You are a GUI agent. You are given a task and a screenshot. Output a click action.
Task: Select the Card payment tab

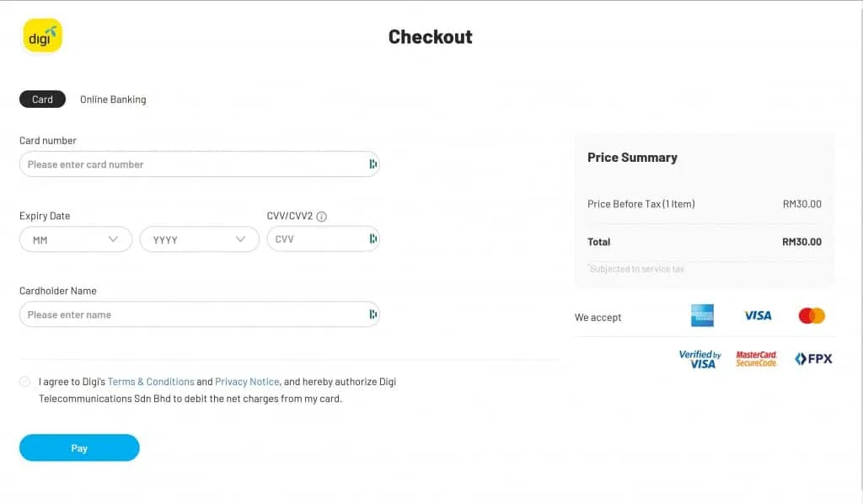[x=42, y=99]
